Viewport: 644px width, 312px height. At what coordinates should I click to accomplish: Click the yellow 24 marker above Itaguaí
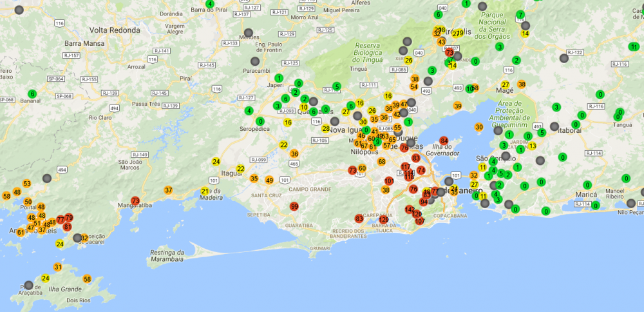coord(216,161)
